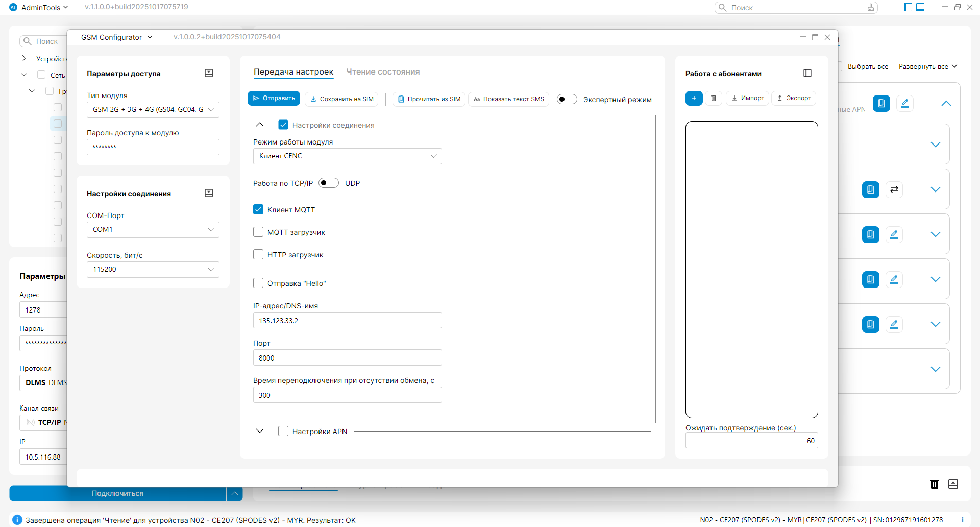The image size is (980, 527).
Task: Expand the Настройки APN section
Action: pyautogui.click(x=260, y=431)
